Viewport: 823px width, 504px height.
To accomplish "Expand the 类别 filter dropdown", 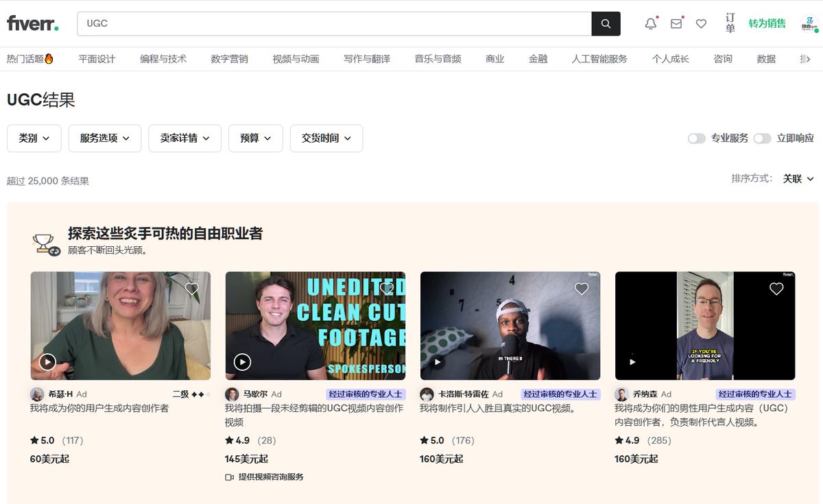I will point(34,139).
